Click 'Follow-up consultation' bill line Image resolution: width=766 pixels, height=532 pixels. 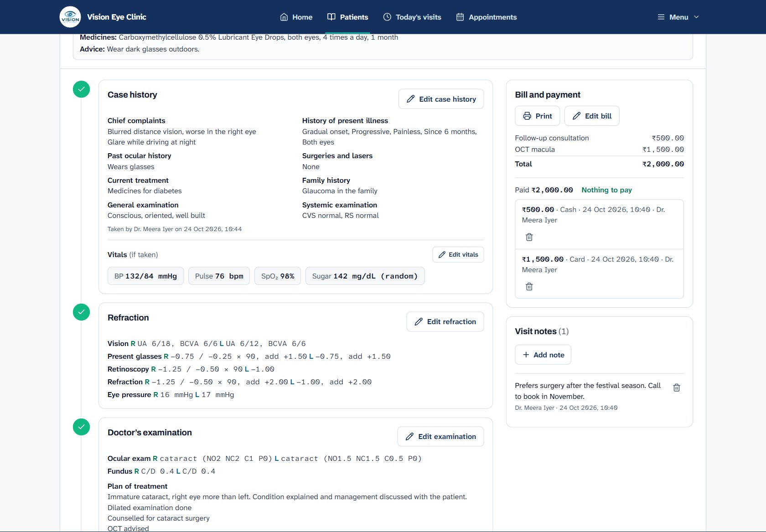pos(599,138)
